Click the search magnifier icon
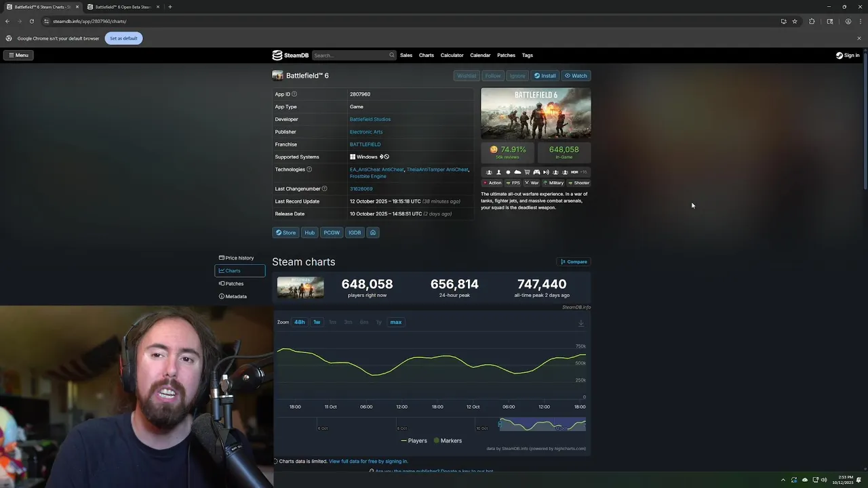 391,55
